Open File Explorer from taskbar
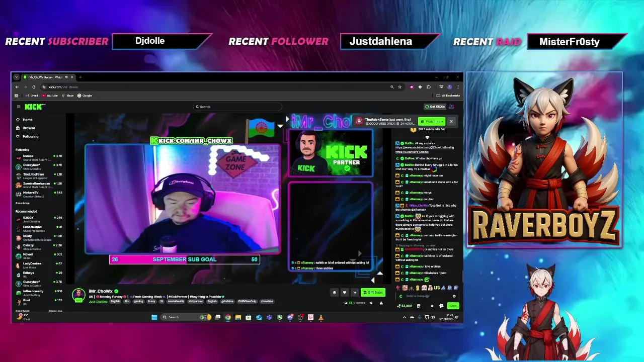644x362 pixels. click(x=238, y=317)
